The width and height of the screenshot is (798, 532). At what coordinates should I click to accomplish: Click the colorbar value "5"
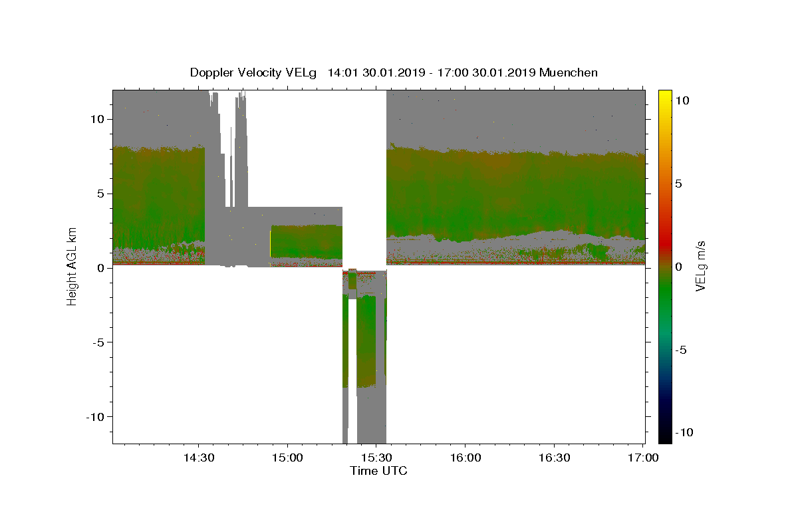click(678, 184)
